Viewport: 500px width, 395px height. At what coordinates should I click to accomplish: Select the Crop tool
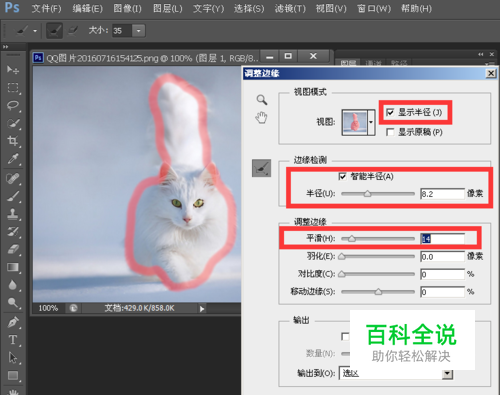pos(13,141)
